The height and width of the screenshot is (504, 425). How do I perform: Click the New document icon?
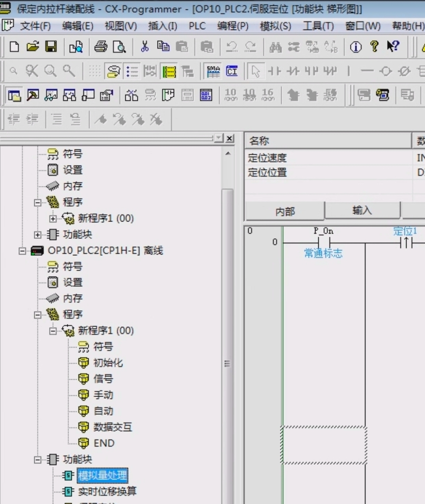tap(14, 47)
